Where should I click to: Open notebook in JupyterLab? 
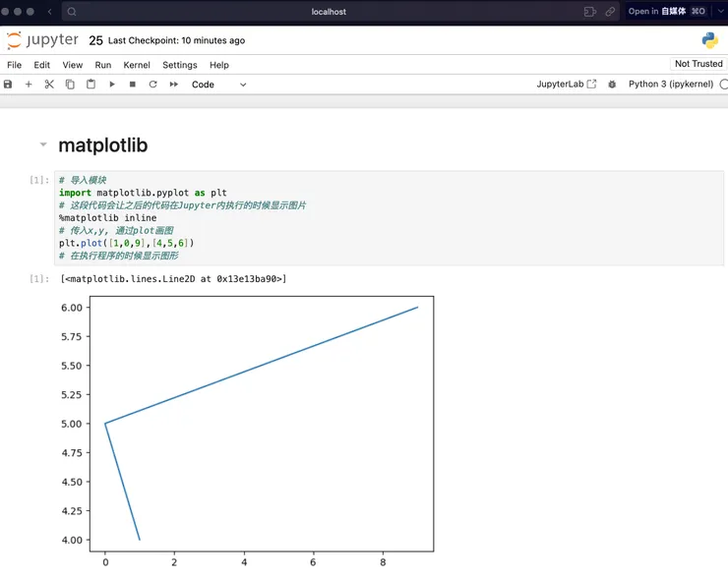click(566, 85)
